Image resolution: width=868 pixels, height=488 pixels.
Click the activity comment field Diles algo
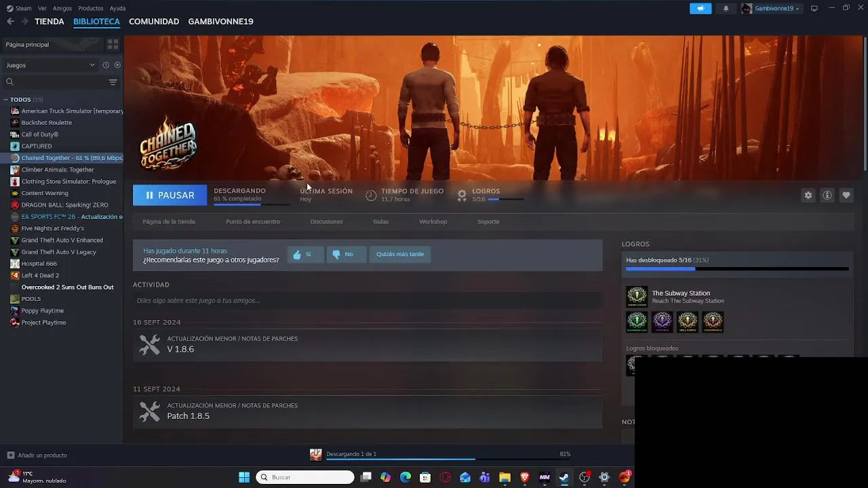point(368,300)
